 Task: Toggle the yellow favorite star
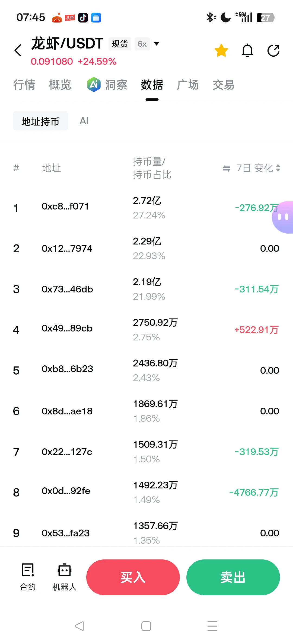point(221,50)
